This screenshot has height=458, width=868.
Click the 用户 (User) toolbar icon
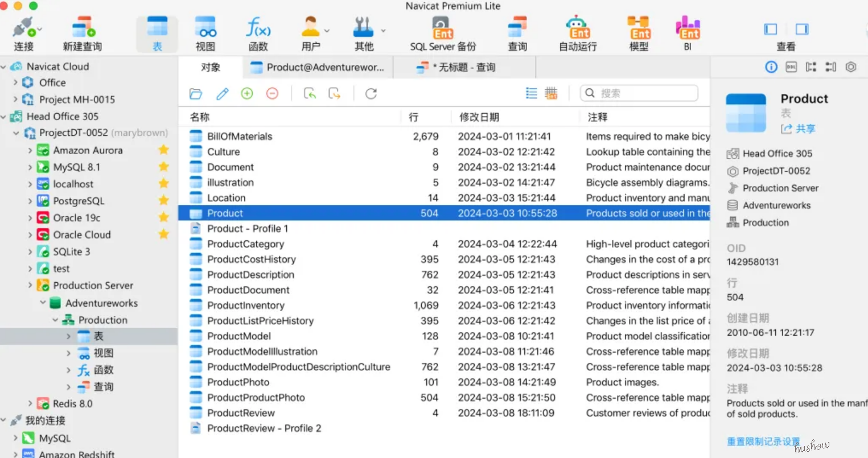coord(311,34)
